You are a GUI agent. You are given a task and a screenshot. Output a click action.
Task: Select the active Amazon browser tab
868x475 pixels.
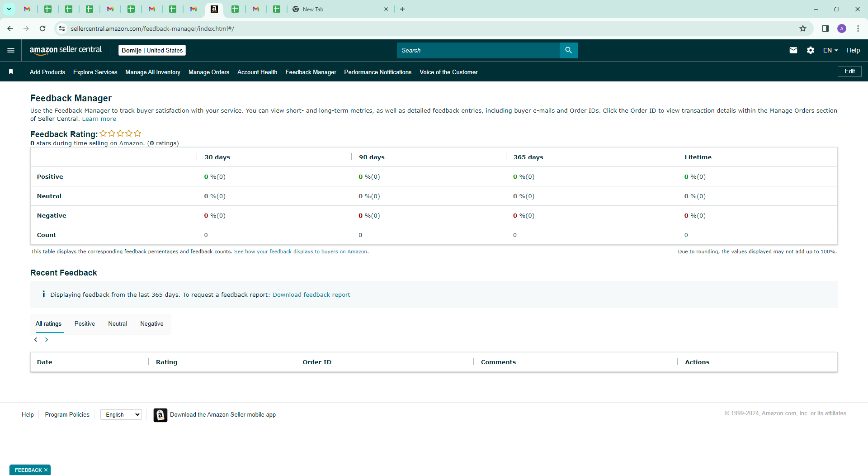click(x=214, y=9)
